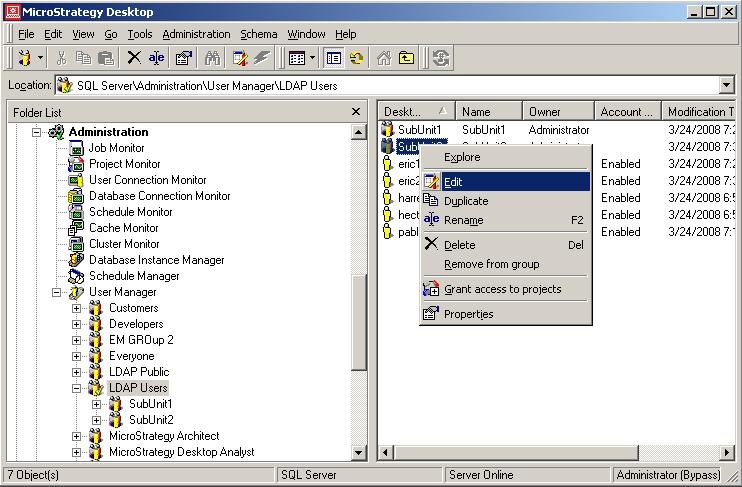Sort list by Owner column header
This screenshot has width=742, height=487.
558,112
